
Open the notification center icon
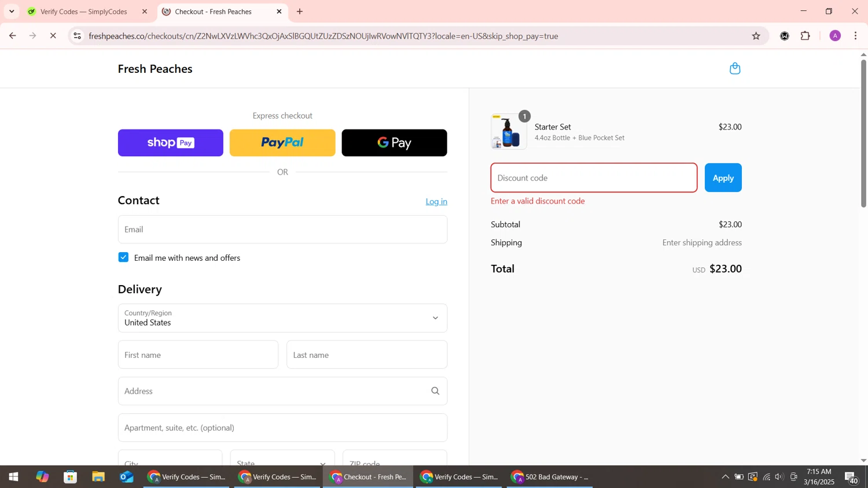click(x=852, y=477)
